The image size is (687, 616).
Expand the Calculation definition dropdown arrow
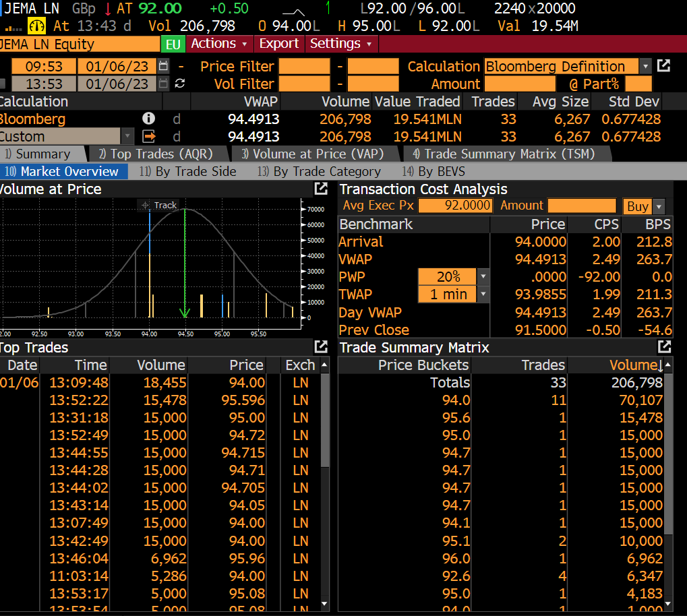pos(645,67)
